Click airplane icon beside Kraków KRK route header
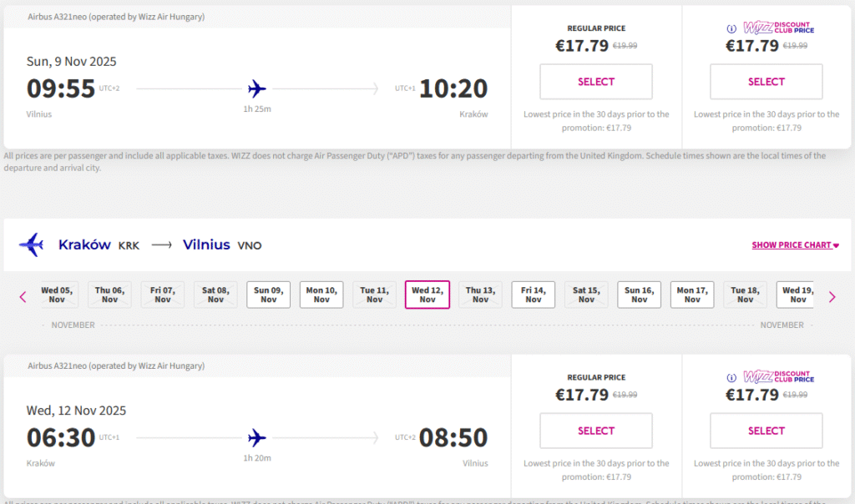The height and width of the screenshot is (504, 855). [31, 244]
